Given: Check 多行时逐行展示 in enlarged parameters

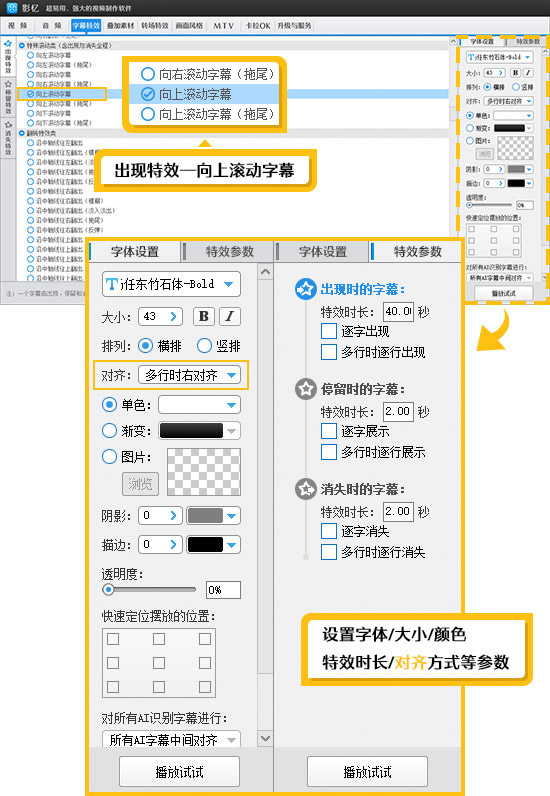Looking at the screenshot, I should click(329, 452).
